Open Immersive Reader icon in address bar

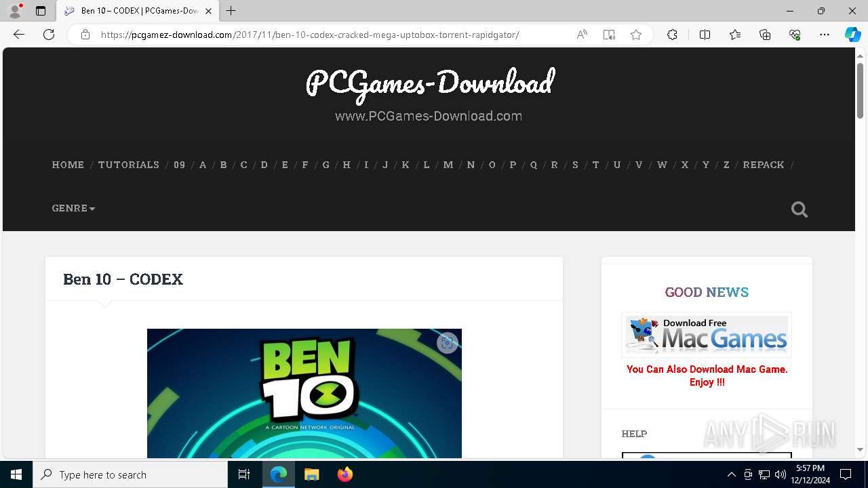click(x=609, y=35)
